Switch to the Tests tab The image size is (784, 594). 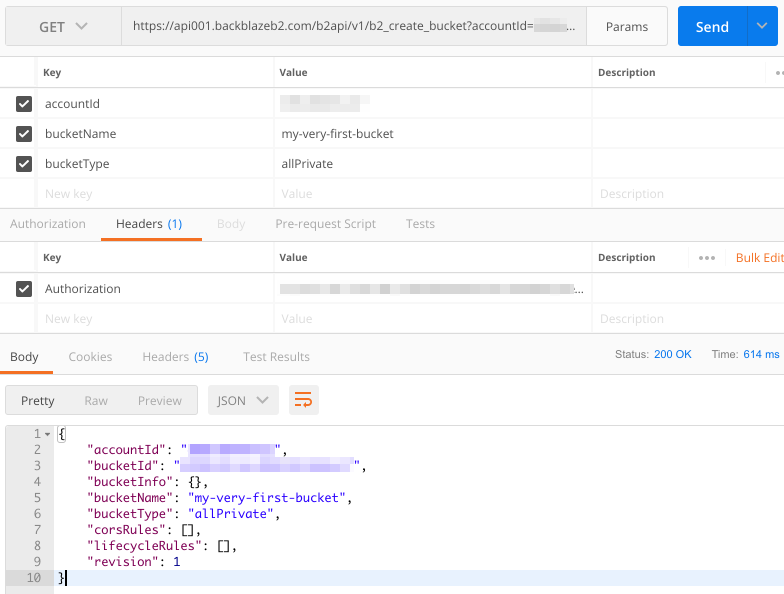420,224
